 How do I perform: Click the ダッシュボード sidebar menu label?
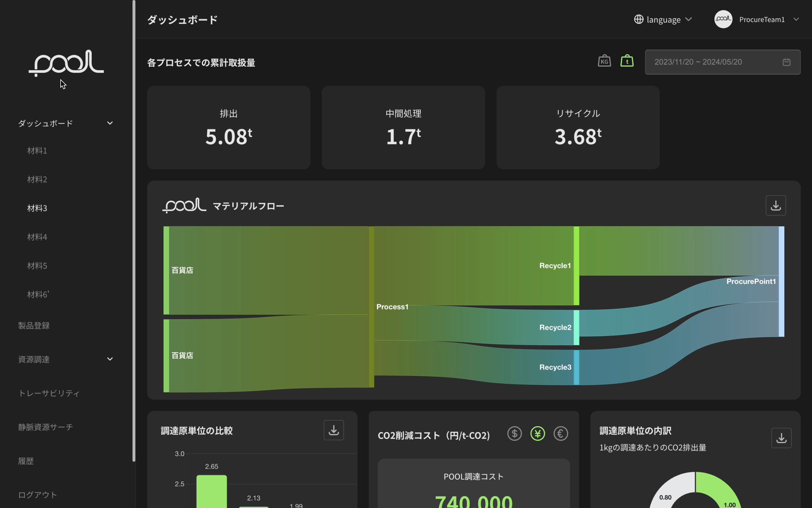point(45,124)
